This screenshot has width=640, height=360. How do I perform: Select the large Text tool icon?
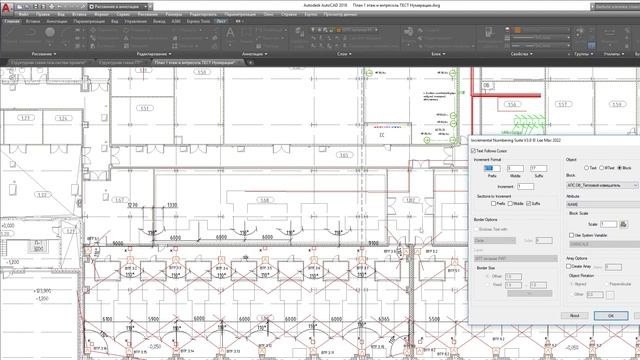(x=230, y=33)
